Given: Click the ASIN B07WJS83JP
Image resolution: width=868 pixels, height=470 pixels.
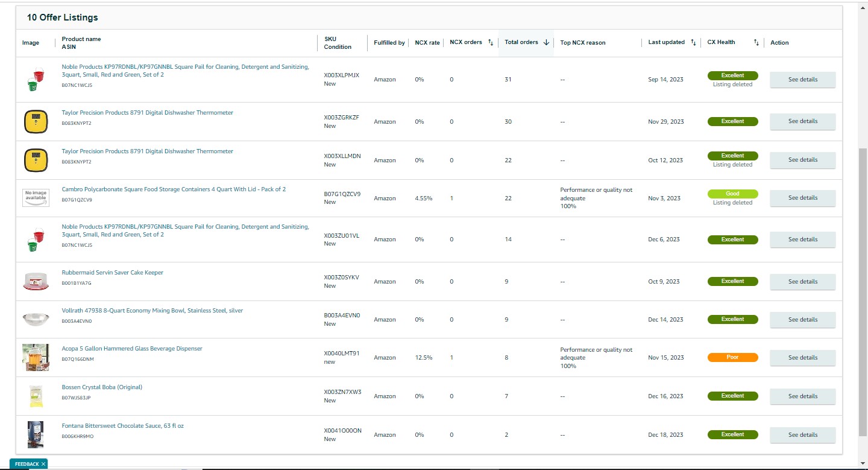Looking at the screenshot, I should [76, 398].
